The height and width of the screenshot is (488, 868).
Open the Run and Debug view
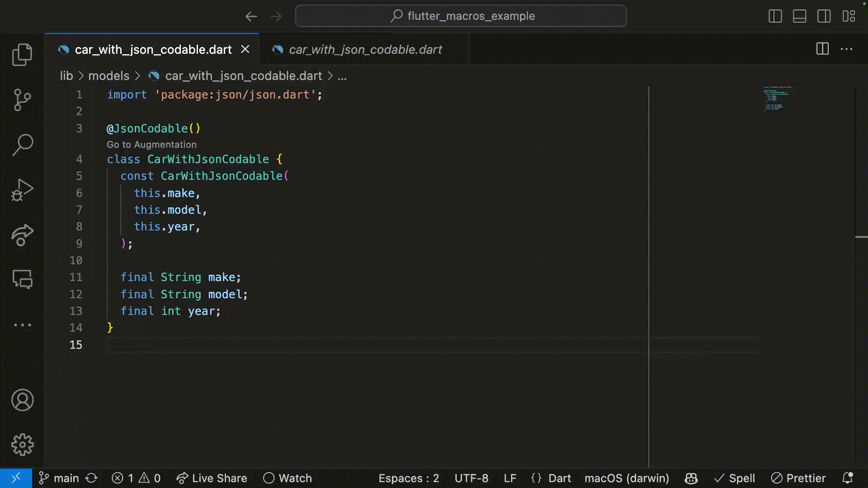[x=22, y=190]
